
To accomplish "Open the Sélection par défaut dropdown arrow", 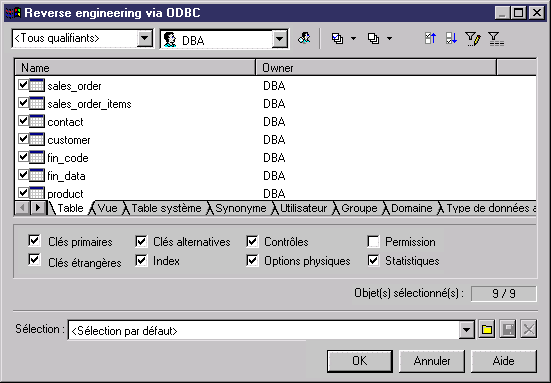I will point(466,330).
